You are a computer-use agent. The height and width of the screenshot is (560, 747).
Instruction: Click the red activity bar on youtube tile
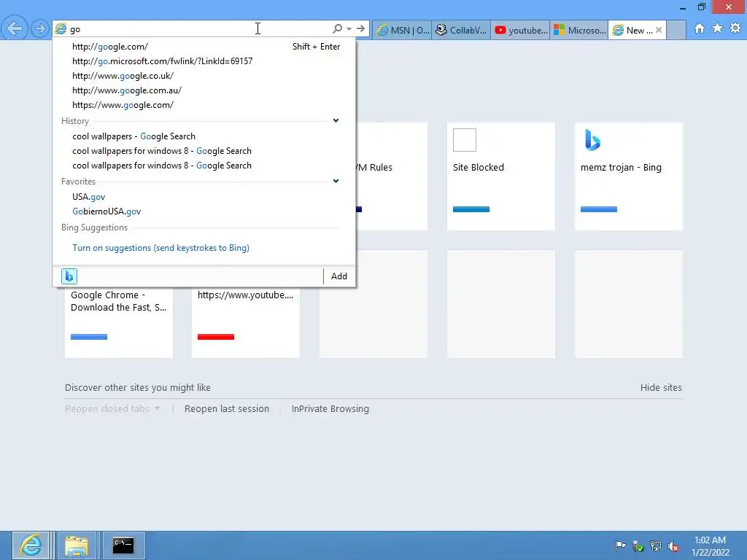tap(216, 337)
